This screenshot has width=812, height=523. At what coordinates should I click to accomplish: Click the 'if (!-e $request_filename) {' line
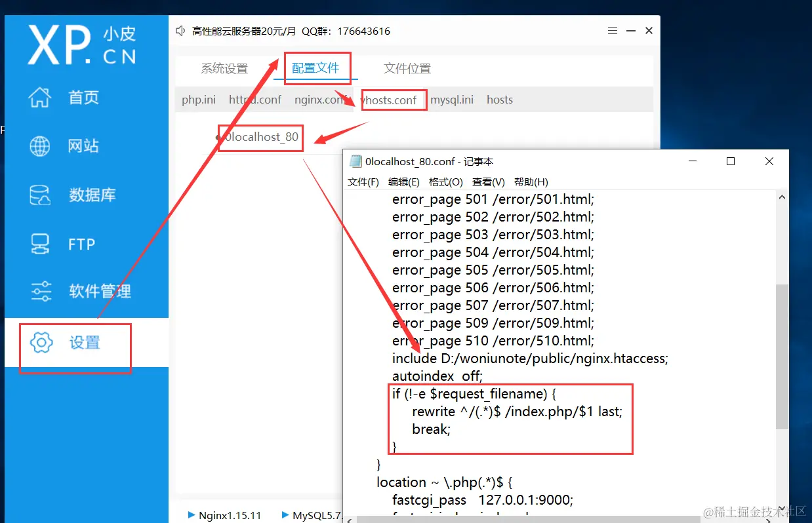click(x=475, y=394)
